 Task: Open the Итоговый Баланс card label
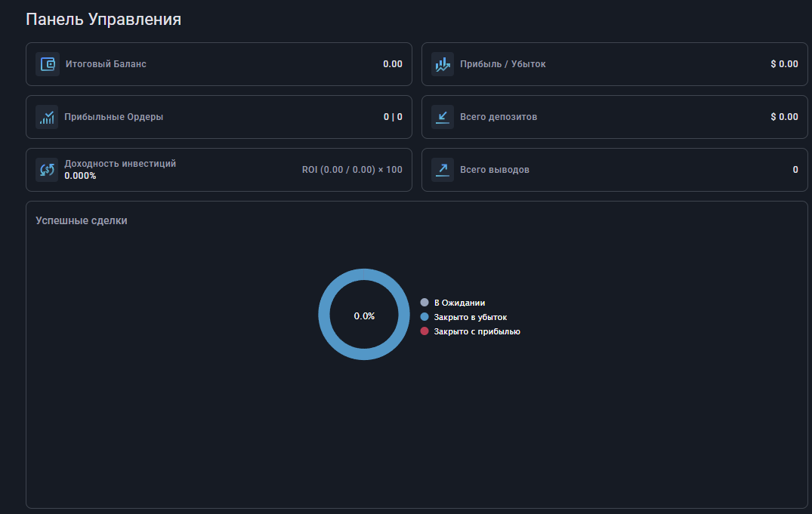pos(106,64)
